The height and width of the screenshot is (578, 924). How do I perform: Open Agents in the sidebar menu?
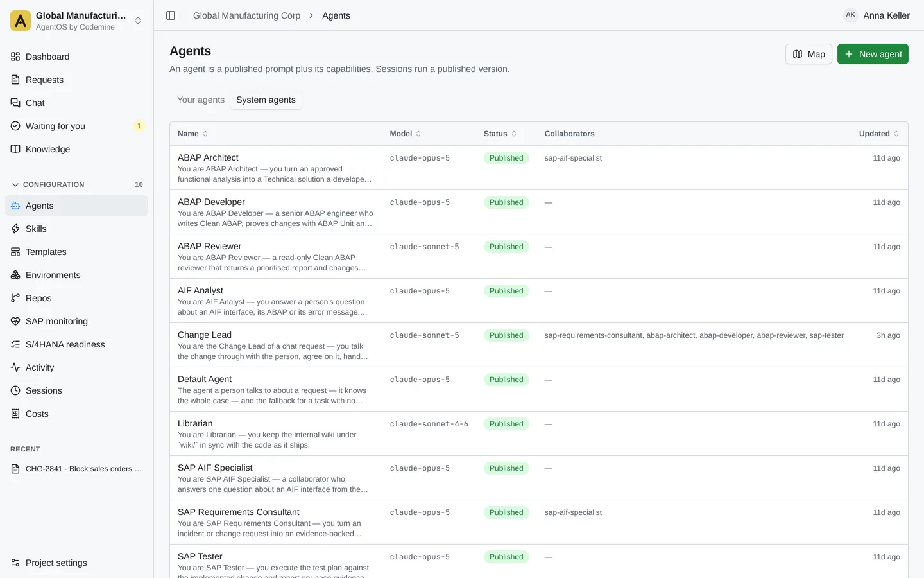[x=76, y=206]
